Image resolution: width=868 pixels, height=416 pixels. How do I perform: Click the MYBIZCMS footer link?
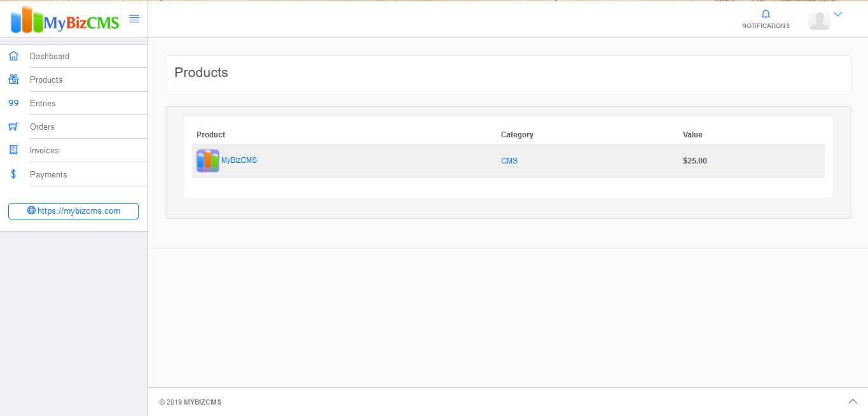203,402
